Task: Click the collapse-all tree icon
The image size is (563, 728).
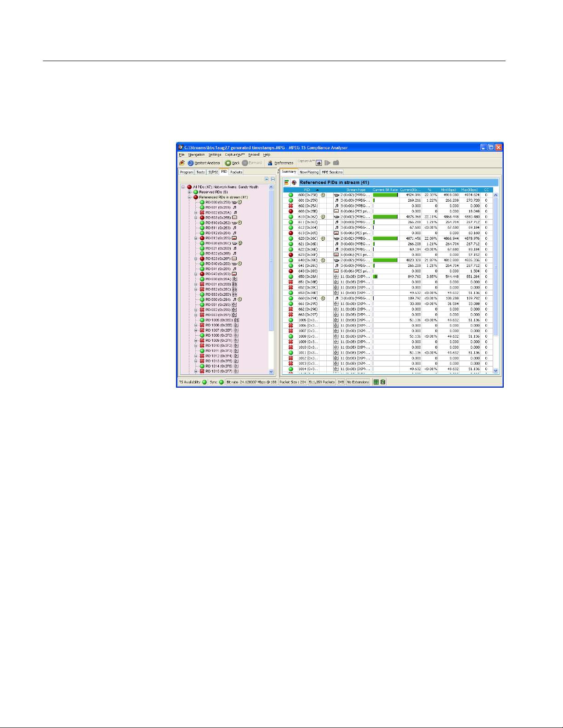Action: [x=273, y=179]
